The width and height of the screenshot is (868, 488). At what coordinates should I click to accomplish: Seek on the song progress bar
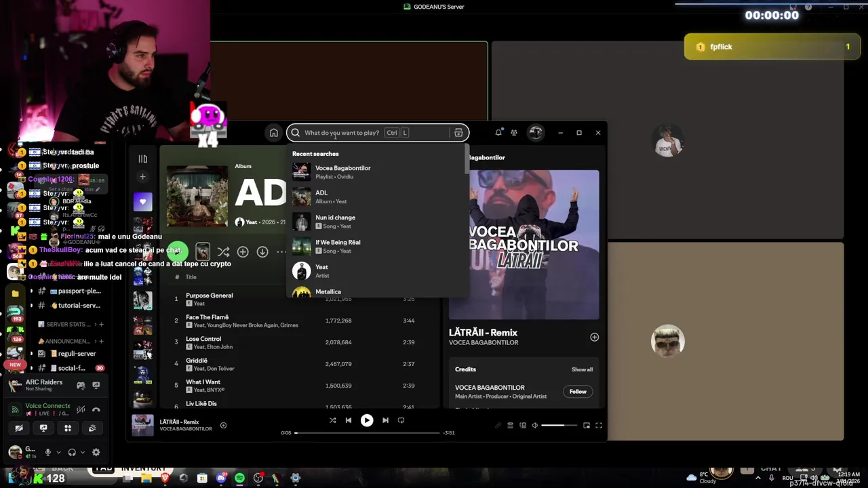[367, 432]
